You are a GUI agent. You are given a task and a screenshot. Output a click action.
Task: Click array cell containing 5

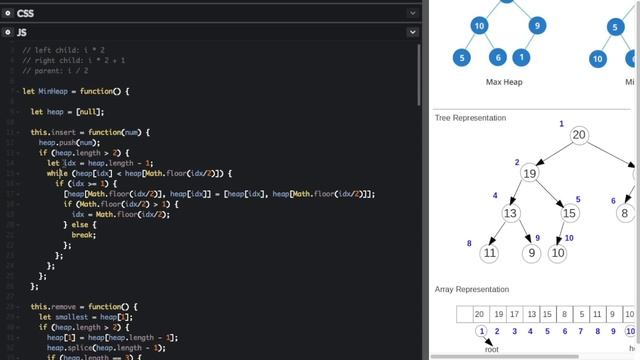pos(581,314)
